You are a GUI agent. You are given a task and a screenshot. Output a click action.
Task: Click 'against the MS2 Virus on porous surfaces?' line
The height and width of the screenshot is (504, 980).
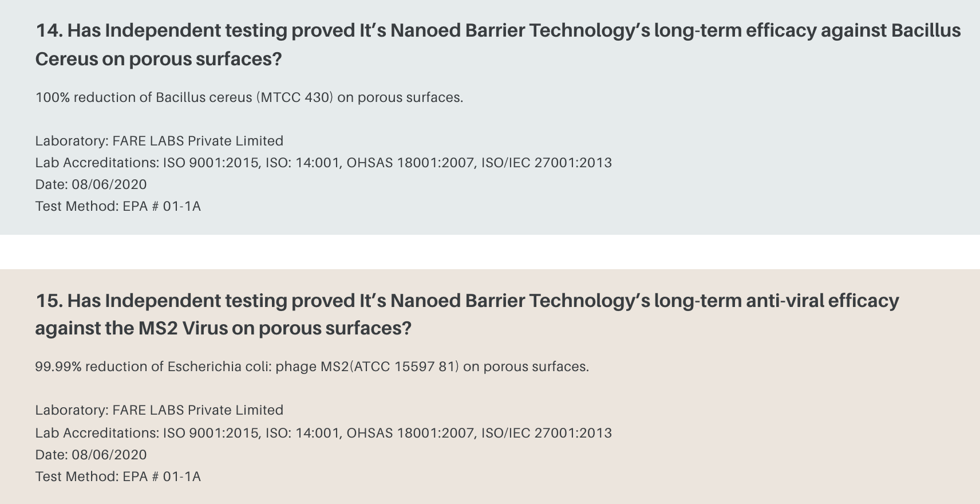pyautogui.click(x=223, y=328)
